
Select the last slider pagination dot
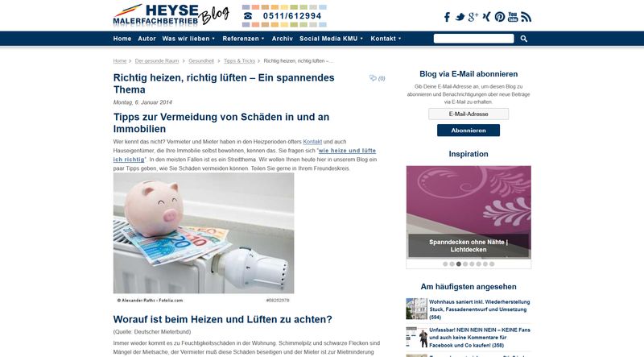(492, 264)
